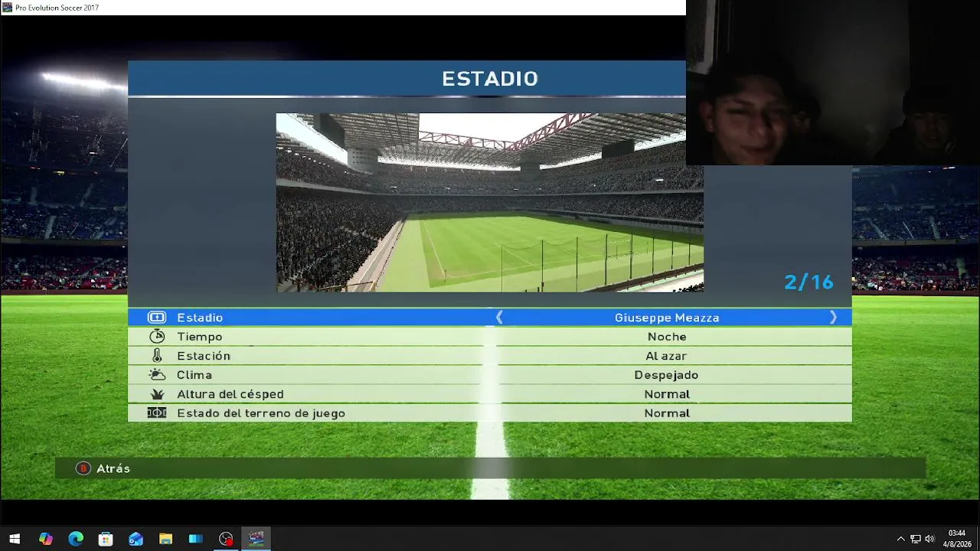
Task: Click the red B button icon for Atrás
Action: (83, 468)
